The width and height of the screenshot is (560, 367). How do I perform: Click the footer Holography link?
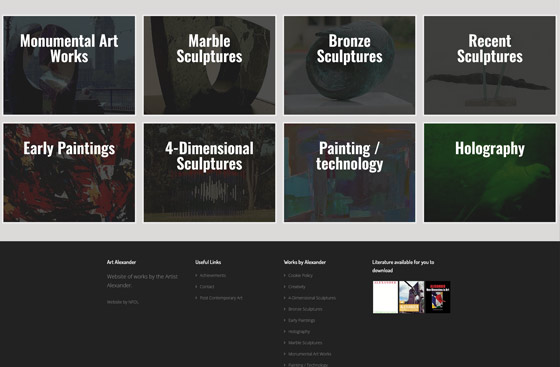point(299,332)
